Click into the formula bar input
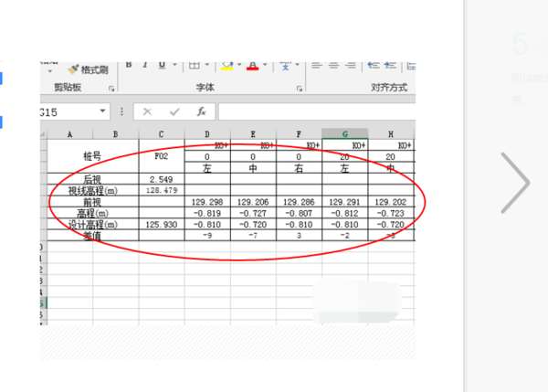Screen dimensions: 548x392 click(x=317, y=111)
